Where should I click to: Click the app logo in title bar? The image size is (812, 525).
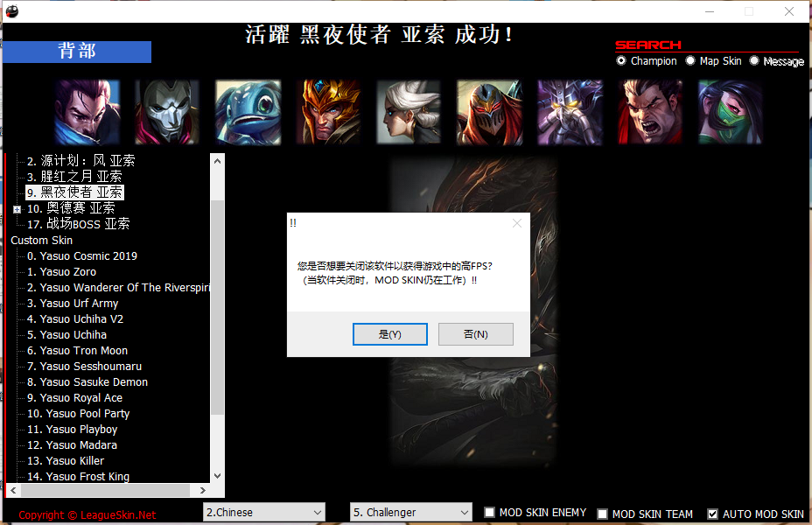pyautogui.click(x=12, y=10)
